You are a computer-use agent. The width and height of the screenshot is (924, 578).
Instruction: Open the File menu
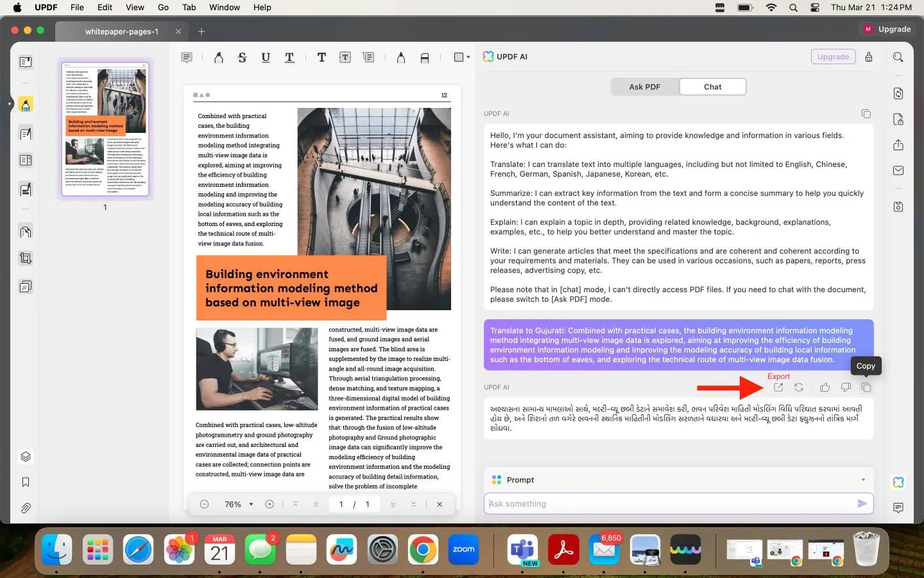77,7
